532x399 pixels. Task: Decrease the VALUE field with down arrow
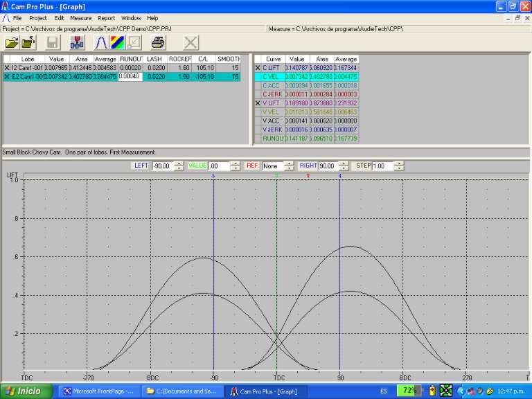(x=235, y=168)
